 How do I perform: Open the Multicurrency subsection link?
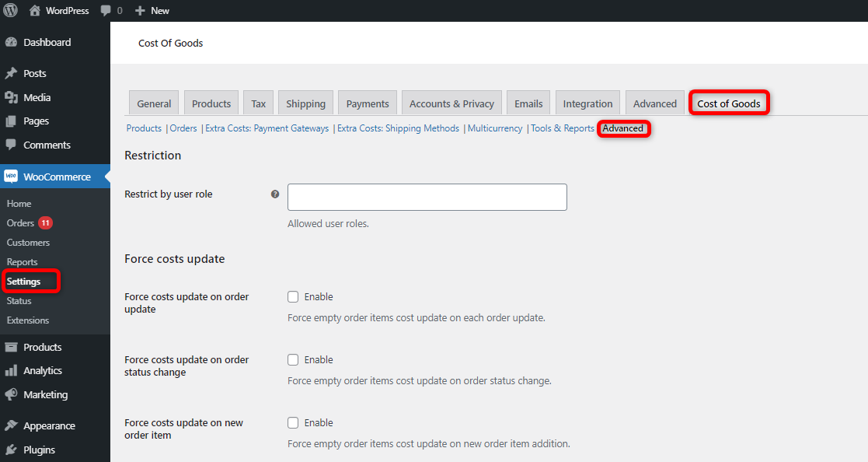pyautogui.click(x=495, y=128)
